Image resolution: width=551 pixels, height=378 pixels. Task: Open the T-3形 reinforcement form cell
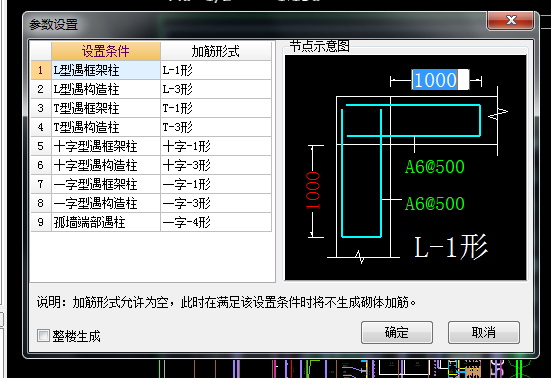216,127
